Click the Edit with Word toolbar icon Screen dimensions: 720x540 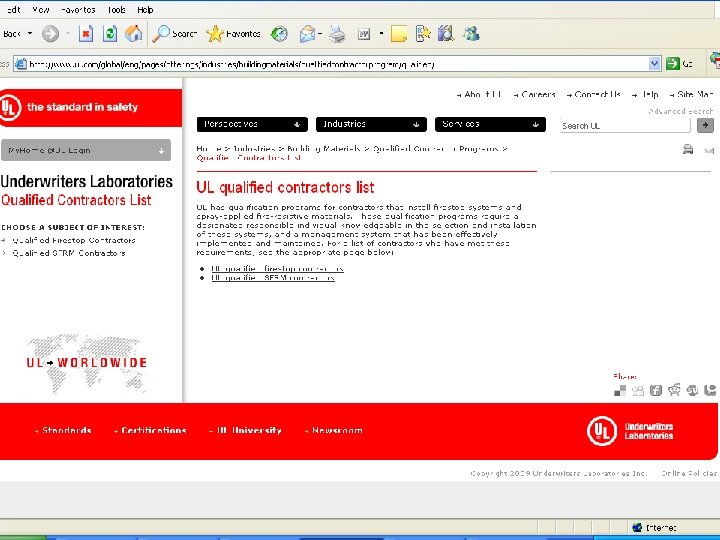(x=364, y=34)
